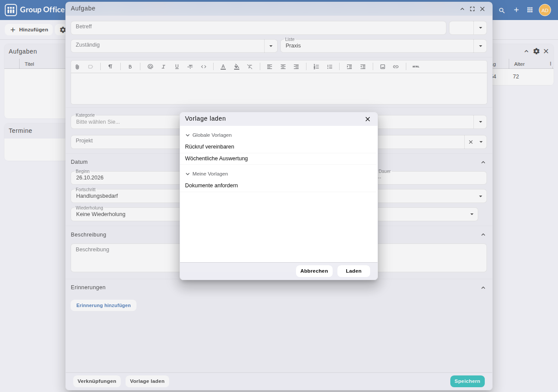This screenshot has width=558, height=392.
Task: Insert a bulleted list
Action: click(330, 67)
